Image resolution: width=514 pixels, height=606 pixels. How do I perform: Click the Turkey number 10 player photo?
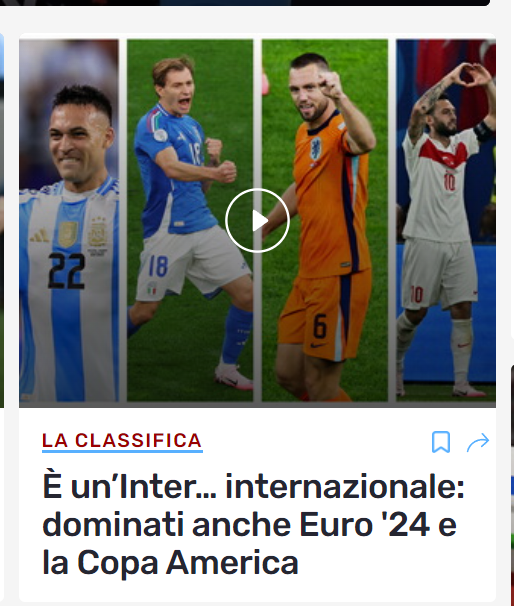click(446, 220)
